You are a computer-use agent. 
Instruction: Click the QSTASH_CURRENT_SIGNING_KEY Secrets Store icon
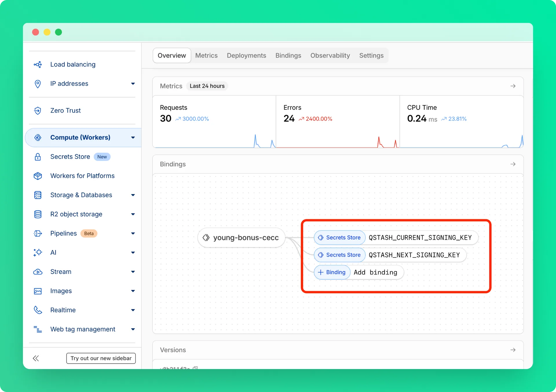[x=321, y=238]
